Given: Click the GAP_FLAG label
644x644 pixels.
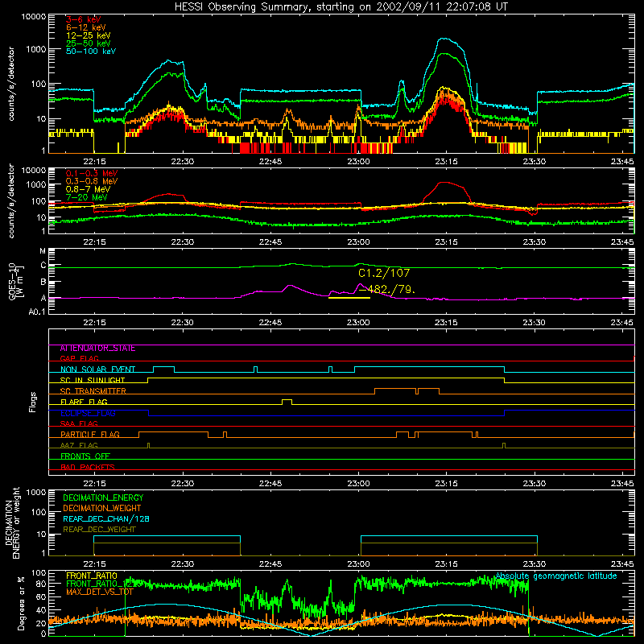Looking at the screenshot, I should coord(79,358).
